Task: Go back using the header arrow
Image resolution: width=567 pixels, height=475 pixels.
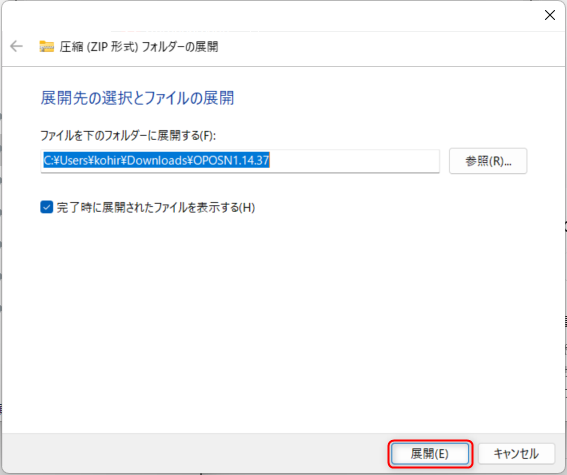Action: click(16, 46)
